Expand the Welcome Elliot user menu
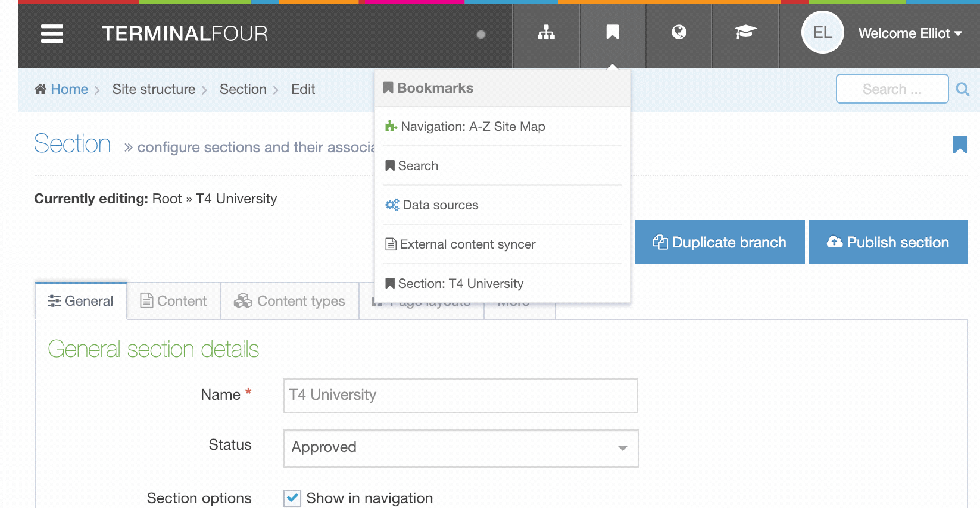The height and width of the screenshot is (508, 980). coord(910,34)
